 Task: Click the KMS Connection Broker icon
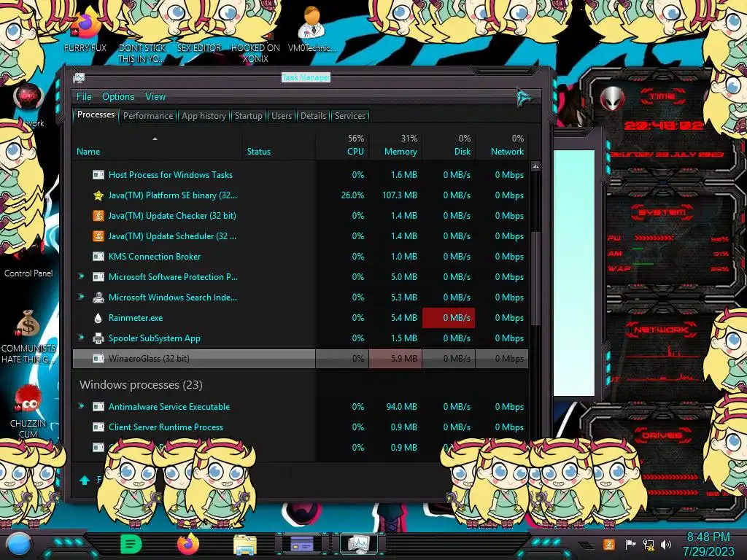[x=98, y=257]
